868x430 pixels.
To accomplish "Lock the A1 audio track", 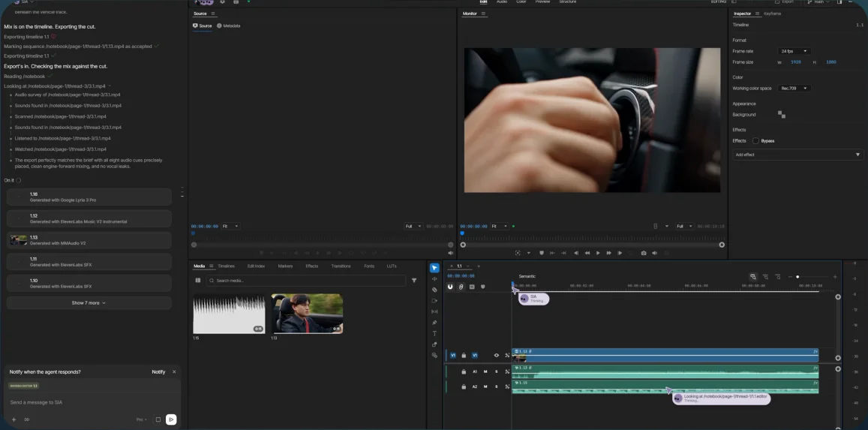I will click(x=464, y=372).
